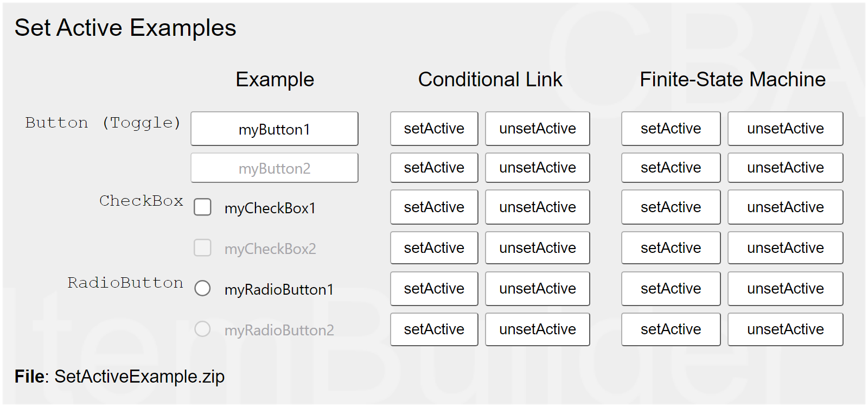This screenshot has height=407, width=868.
Task: Click Conditional Link setActive for myCheckBox2
Action: 434,248
